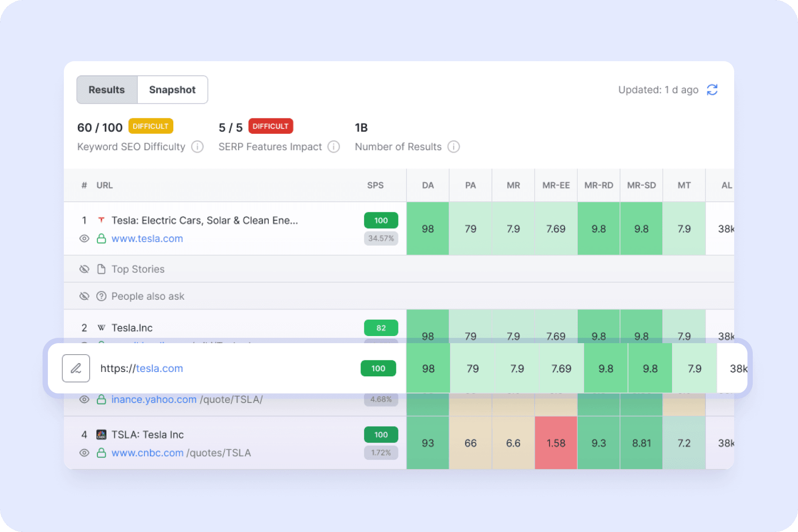Viewport: 798px width, 532px height.
Task: Click 7.2 MT cell in CNBC row
Action: click(684, 443)
